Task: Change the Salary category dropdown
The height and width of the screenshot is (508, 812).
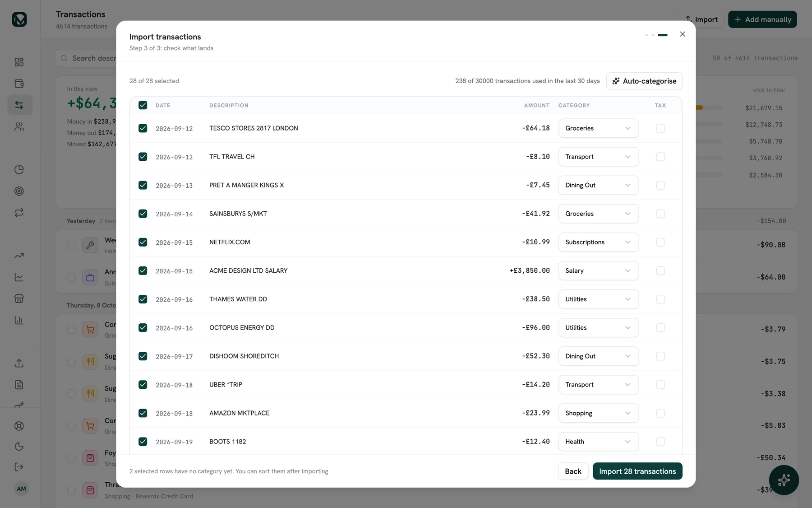Action: click(598, 270)
